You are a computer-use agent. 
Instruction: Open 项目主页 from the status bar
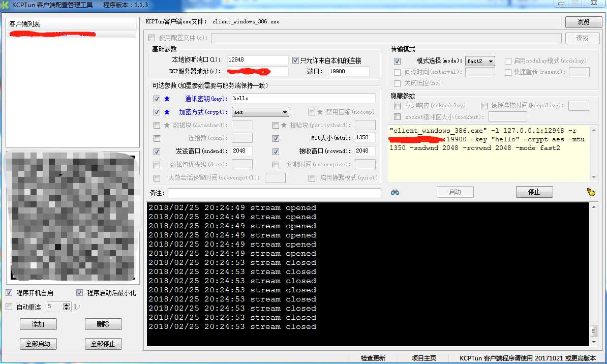pyautogui.click(x=424, y=358)
